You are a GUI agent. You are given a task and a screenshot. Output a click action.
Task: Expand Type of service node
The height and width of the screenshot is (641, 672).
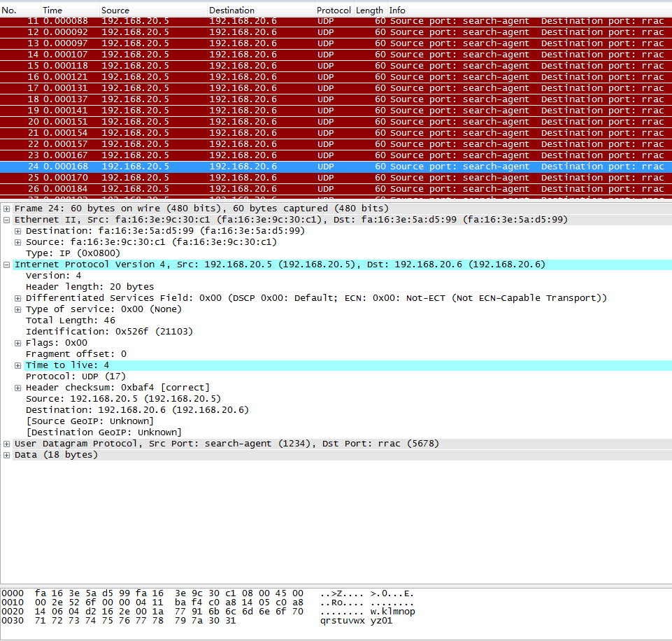17,309
